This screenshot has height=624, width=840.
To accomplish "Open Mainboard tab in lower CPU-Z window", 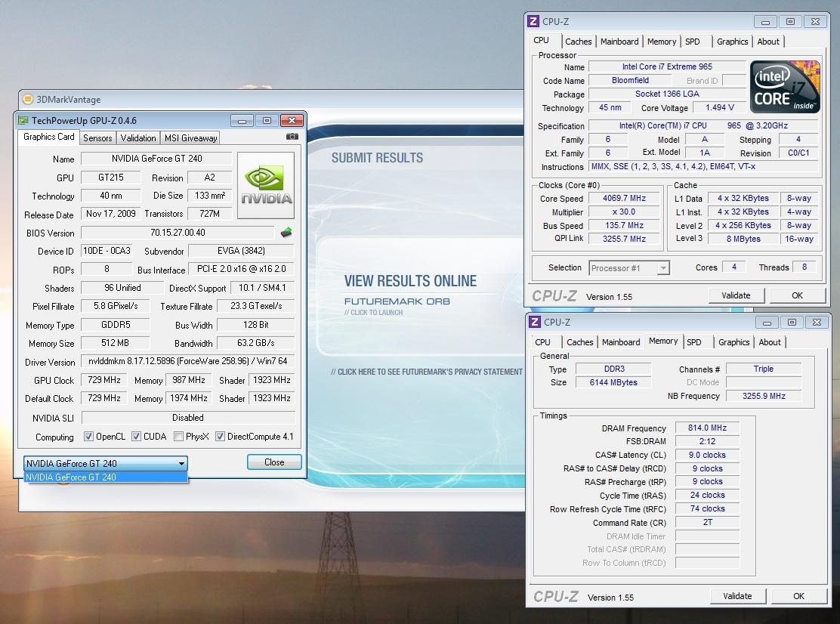I will coord(621,341).
